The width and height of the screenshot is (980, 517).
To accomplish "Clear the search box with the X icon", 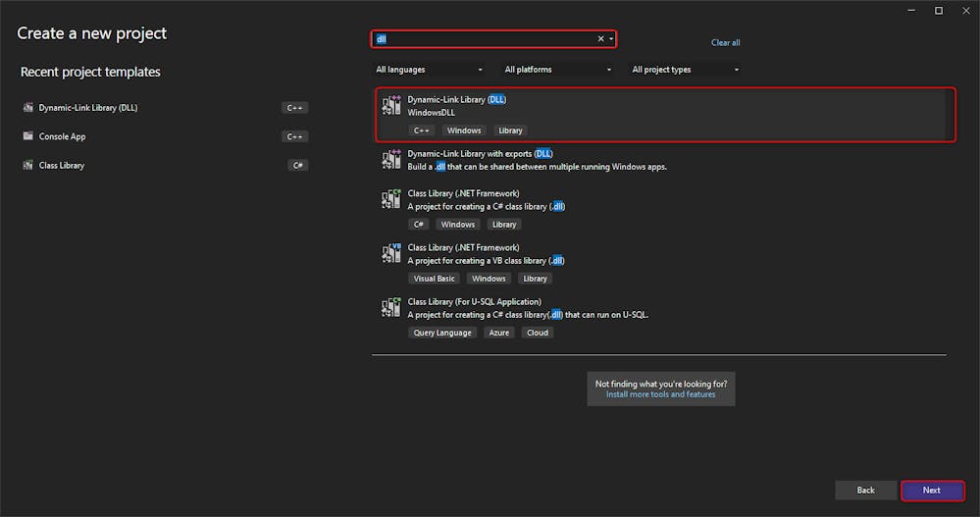I will pos(600,39).
